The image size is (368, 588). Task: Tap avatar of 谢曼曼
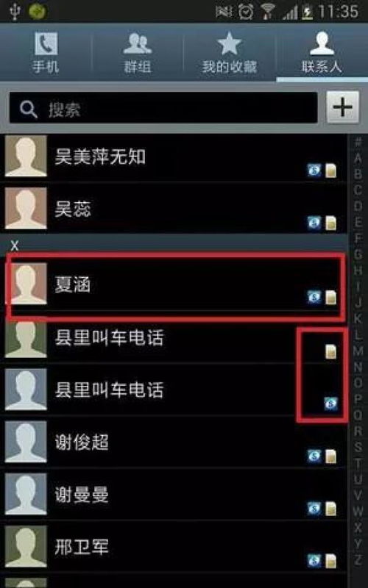coord(26,494)
